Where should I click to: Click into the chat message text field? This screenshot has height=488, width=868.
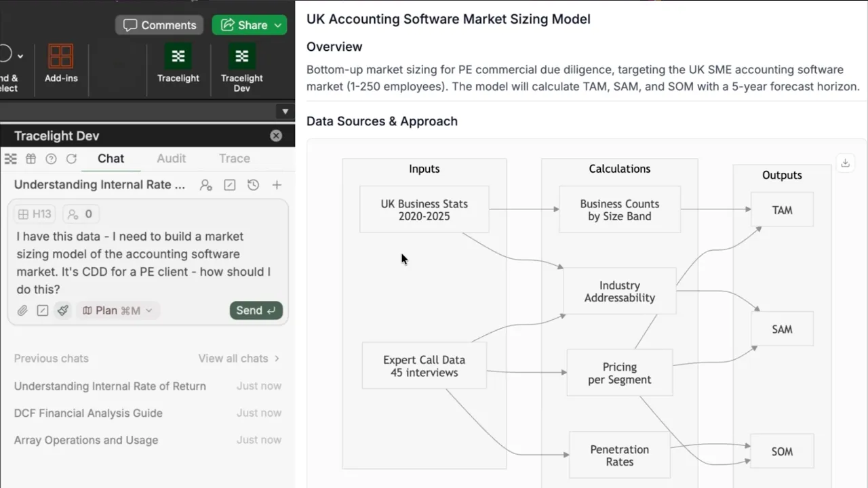(x=146, y=263)
